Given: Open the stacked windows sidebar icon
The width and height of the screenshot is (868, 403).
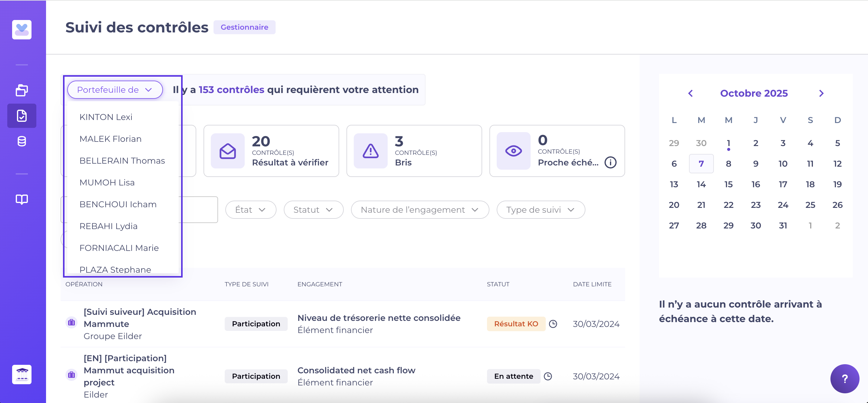Looking at the screenshot, I should tap(22, 90).
